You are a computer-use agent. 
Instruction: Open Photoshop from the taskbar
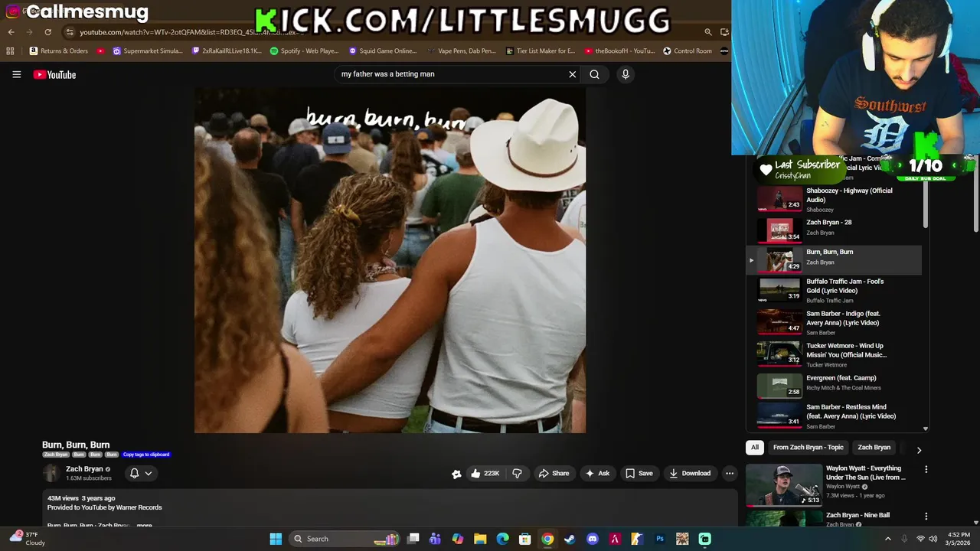pos(660,539)
